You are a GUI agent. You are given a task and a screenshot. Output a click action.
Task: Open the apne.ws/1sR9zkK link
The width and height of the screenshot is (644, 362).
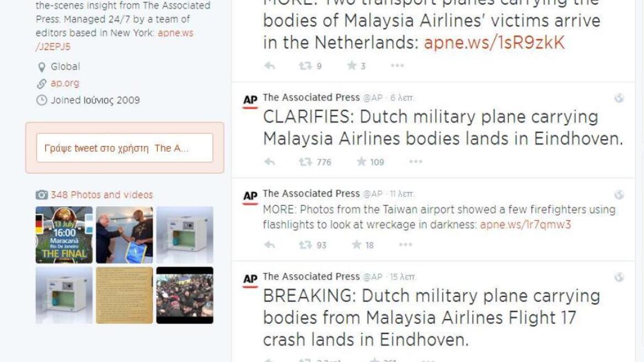(x=494, y=42)
